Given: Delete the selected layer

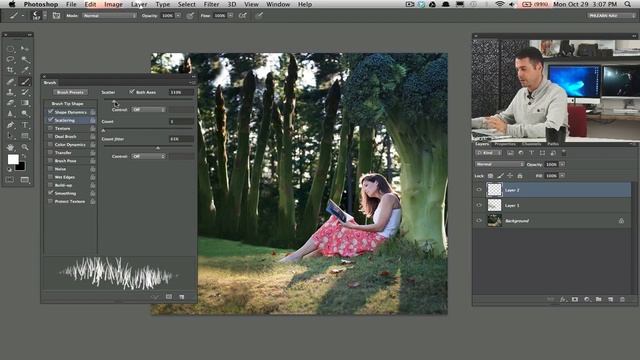Looking at the screenshot, I should click(622, 299).
